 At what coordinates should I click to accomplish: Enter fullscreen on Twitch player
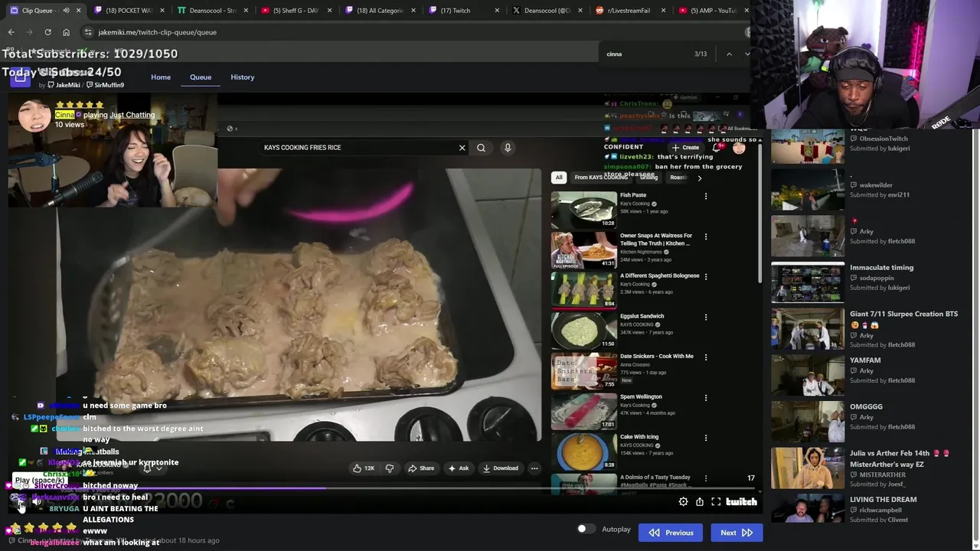coord(716,502)
